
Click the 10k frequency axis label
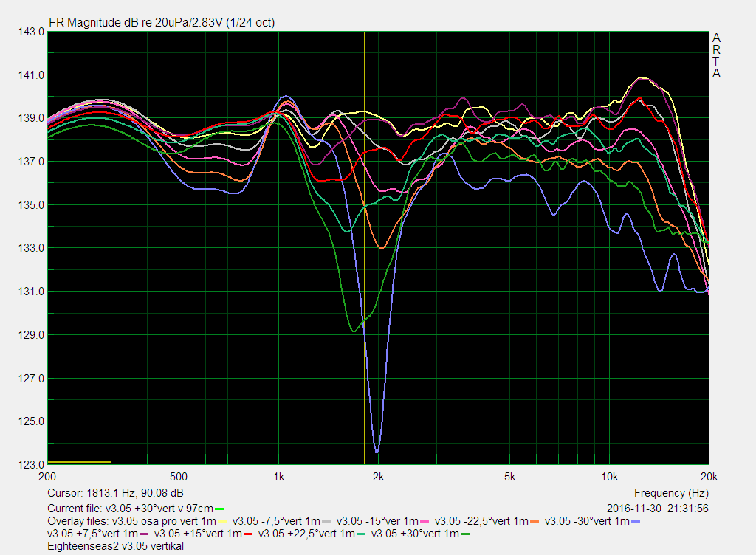click(x=609, y=477)
